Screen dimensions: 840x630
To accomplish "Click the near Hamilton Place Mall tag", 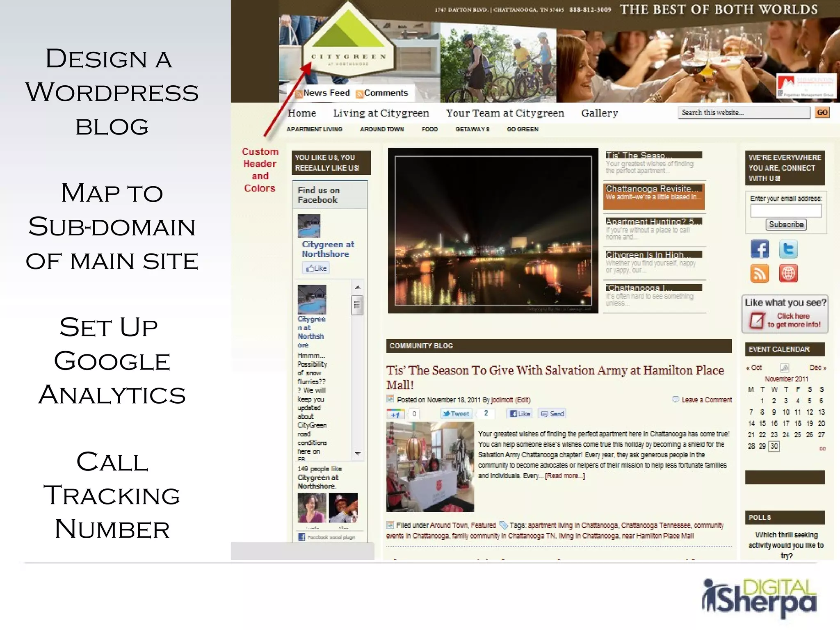I will (657, 536).
